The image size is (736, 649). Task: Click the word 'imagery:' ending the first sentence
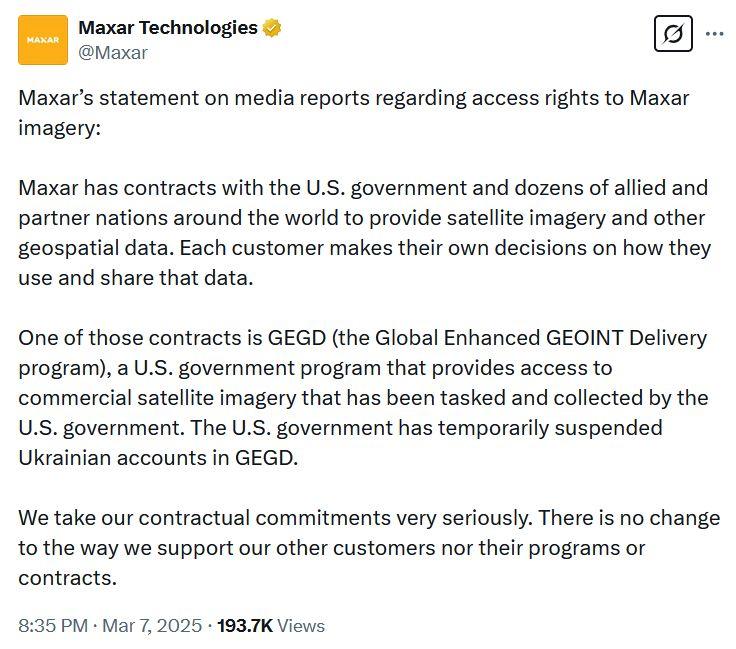point(60,128)
